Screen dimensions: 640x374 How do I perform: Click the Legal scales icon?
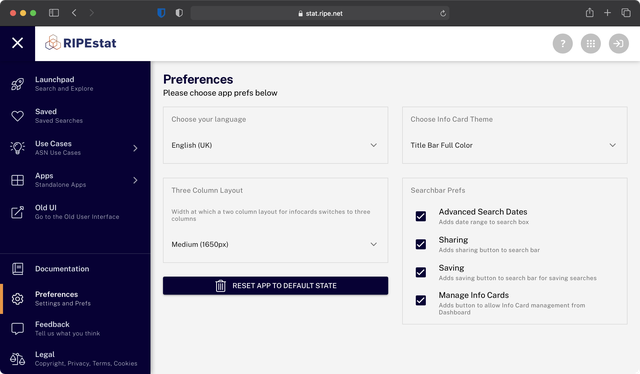pyautogui.click(x=18, y=359)
